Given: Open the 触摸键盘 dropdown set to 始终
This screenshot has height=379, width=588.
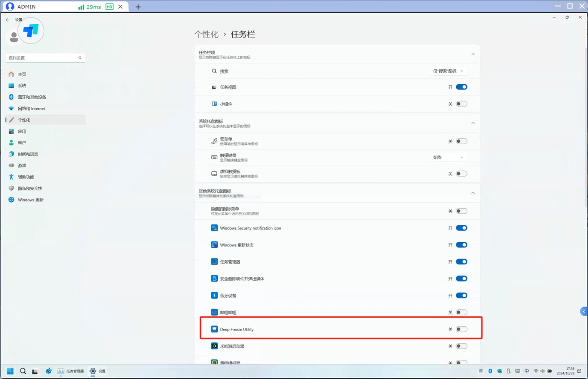Looking at the screenshot, I should tap(448, 158).
